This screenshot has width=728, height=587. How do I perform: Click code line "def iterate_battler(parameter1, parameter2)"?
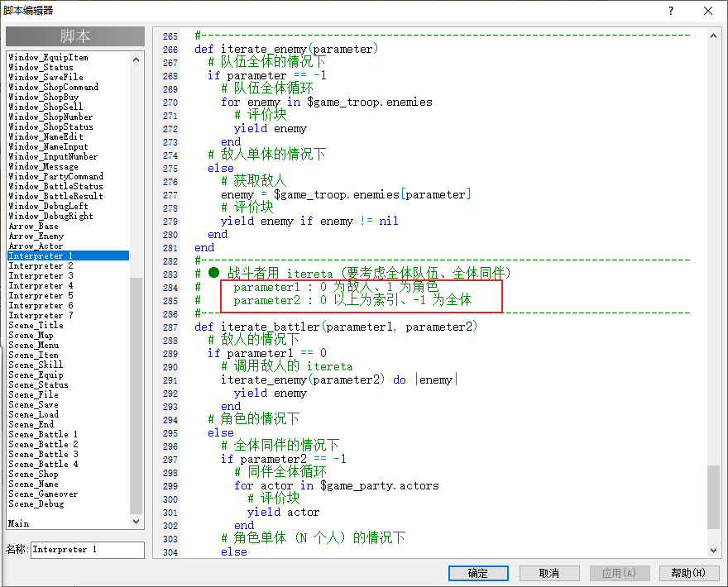coord(336,327)
